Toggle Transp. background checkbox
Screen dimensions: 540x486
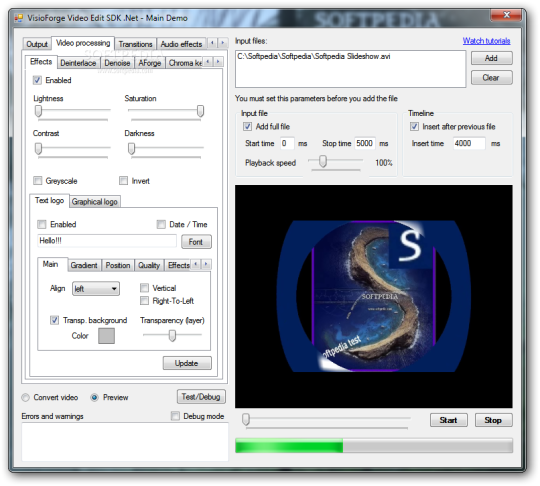(54, 320)
